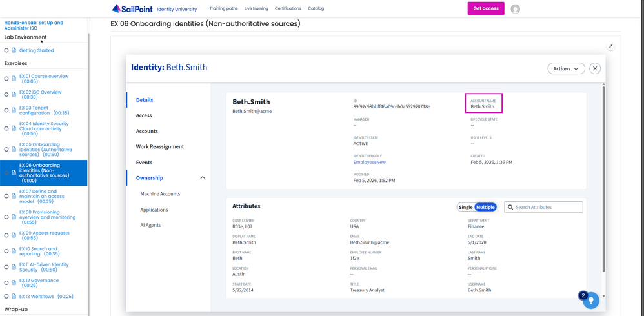This screenshot has width=644, height=316.
Task: Select the Accounts tab
Action: coord(147,131)
